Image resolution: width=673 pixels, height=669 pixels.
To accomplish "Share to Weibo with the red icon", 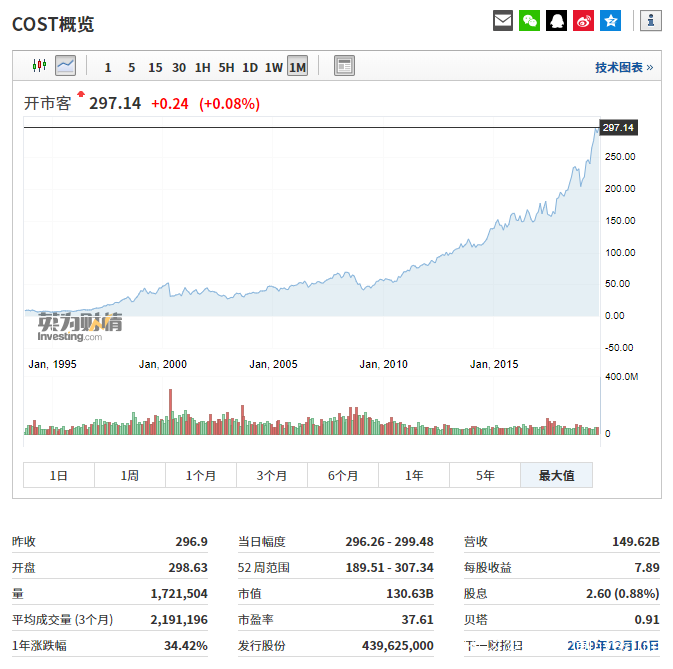I will [583, 21].
